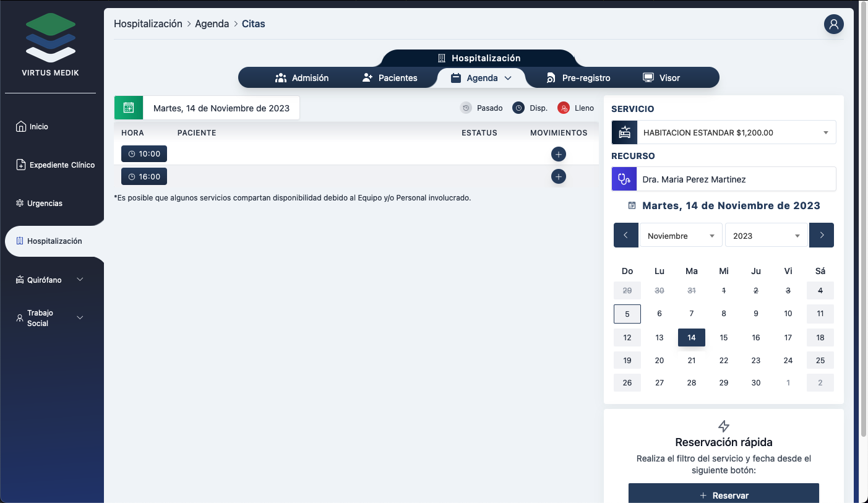Select day 21 in the calendar
868x503 pixels.
tap(692, 360)
